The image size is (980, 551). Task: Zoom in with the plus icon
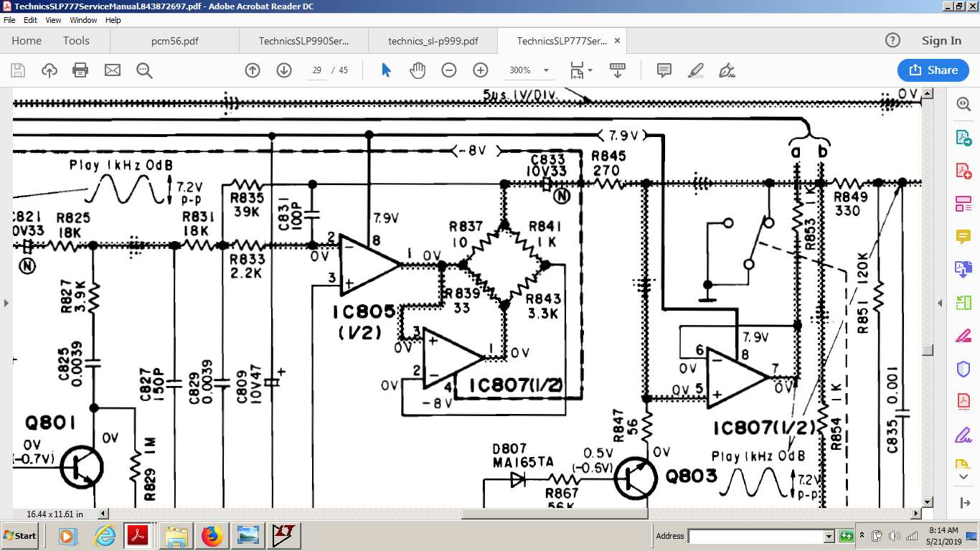coord(481,70)
